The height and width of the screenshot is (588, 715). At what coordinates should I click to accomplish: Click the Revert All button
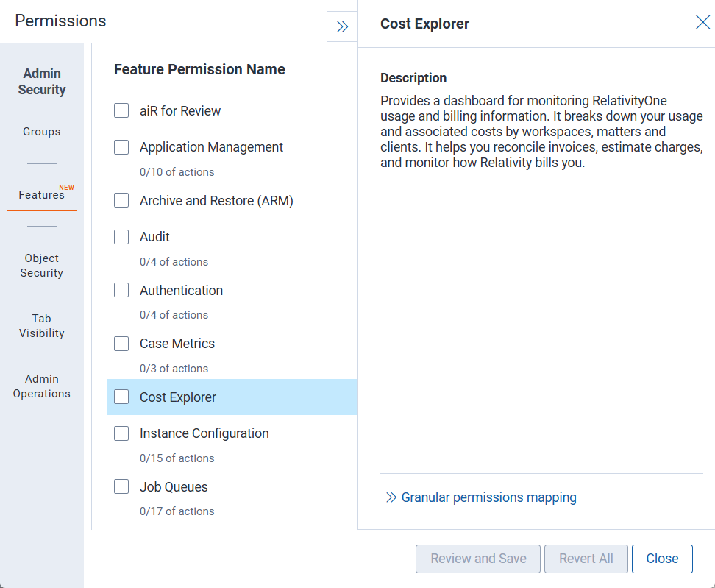pyautogui.click(x=586, y=559)
